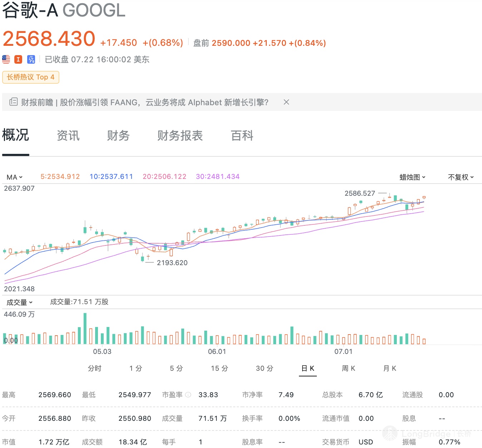Open the 不复权 adjustment dropdown
Screen dimensions: 482x448
tap(461, 177)
